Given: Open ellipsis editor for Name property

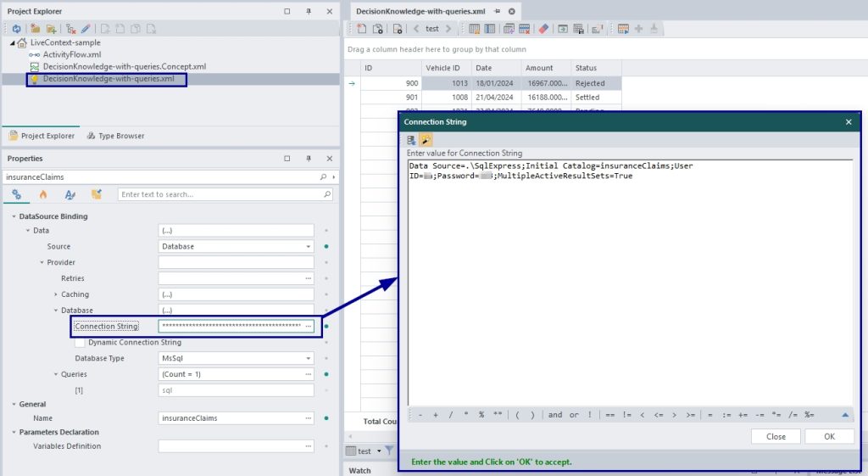Looking at the screenshot, I should (x=309, y=418).
